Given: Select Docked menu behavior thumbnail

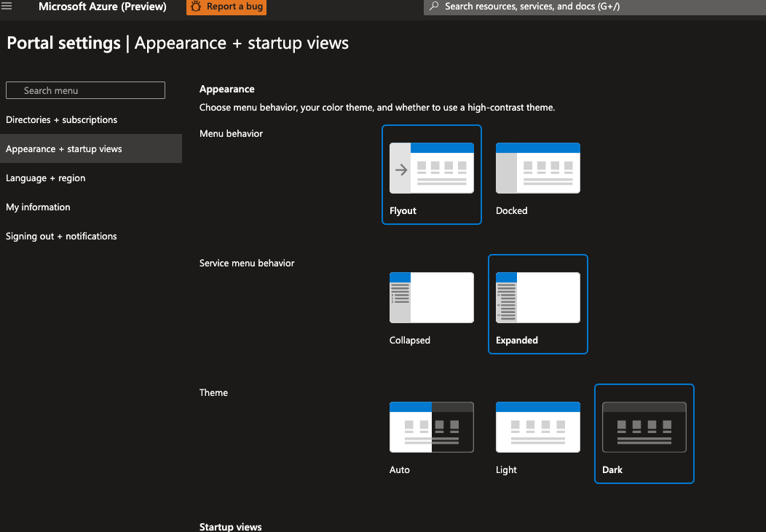Looking at the screenshot, I should pyautogui.click(x=538, y=168).
